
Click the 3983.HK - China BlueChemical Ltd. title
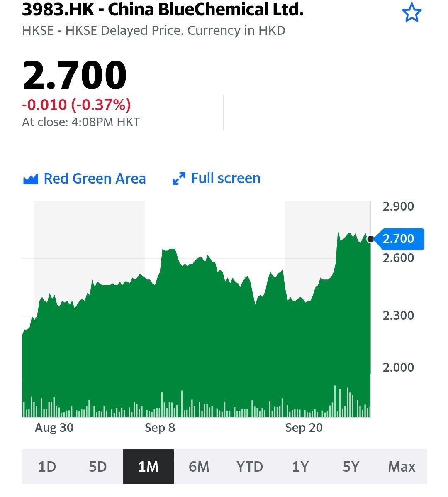pos(163,10)
